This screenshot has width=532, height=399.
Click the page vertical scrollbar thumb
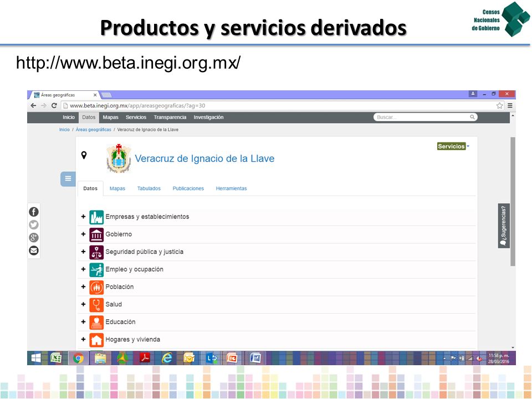click(x=513, y=202)
